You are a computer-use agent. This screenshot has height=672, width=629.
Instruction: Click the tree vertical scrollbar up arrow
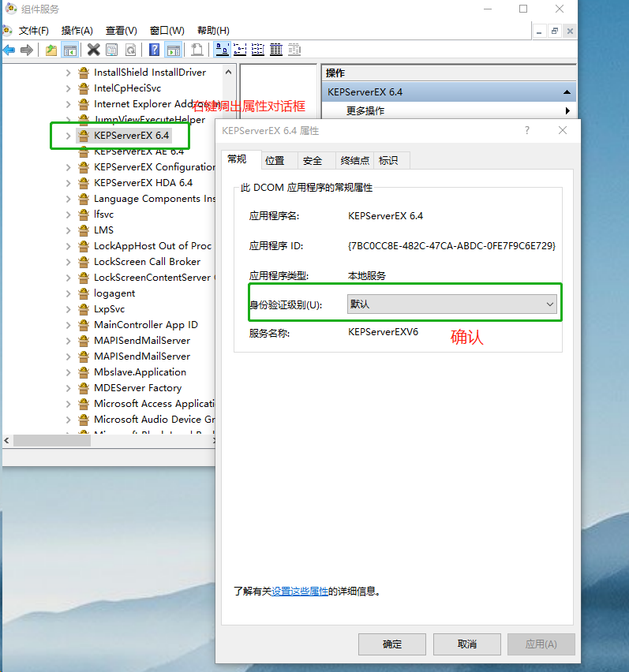click(229, 72)
